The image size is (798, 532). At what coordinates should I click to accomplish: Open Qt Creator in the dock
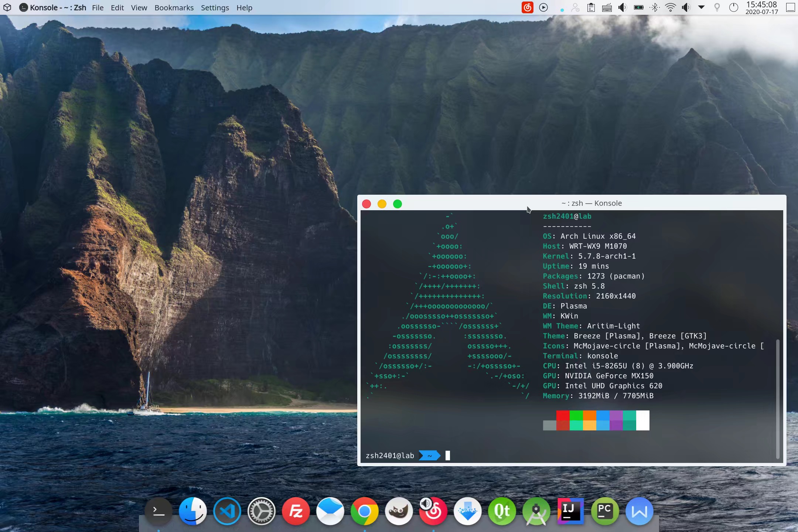[x=502, y=511]
